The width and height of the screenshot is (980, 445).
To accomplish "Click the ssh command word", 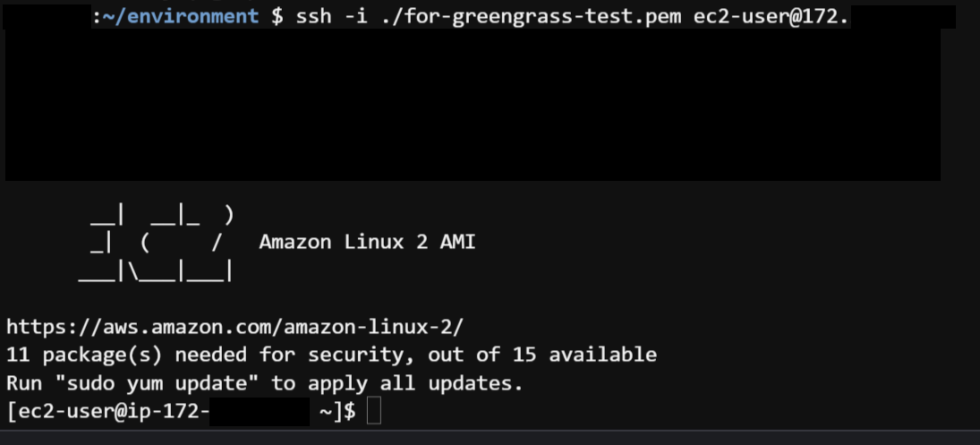I will (313, 16).
